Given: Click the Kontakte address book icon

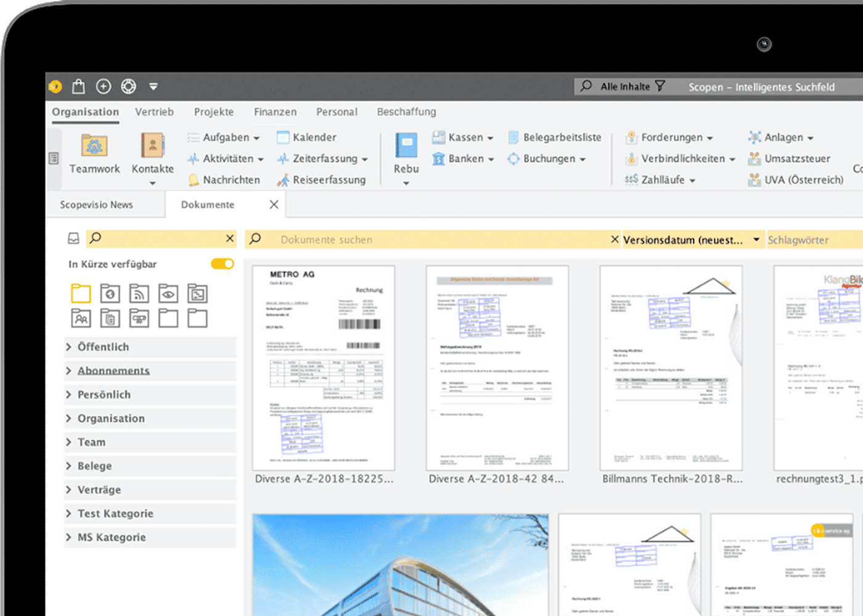Looking at the screenshot, I should point(152,147).
